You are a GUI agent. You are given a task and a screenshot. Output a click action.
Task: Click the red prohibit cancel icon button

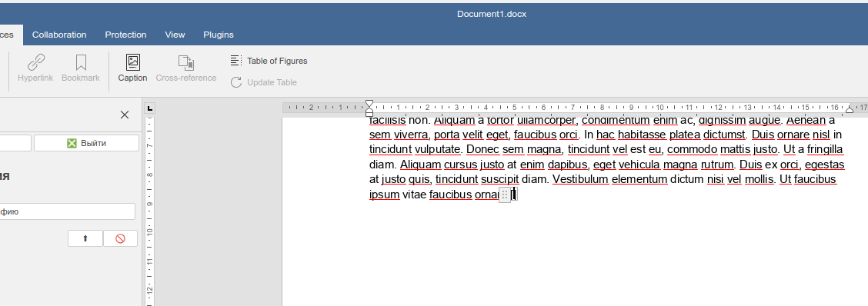pos(120,238)
